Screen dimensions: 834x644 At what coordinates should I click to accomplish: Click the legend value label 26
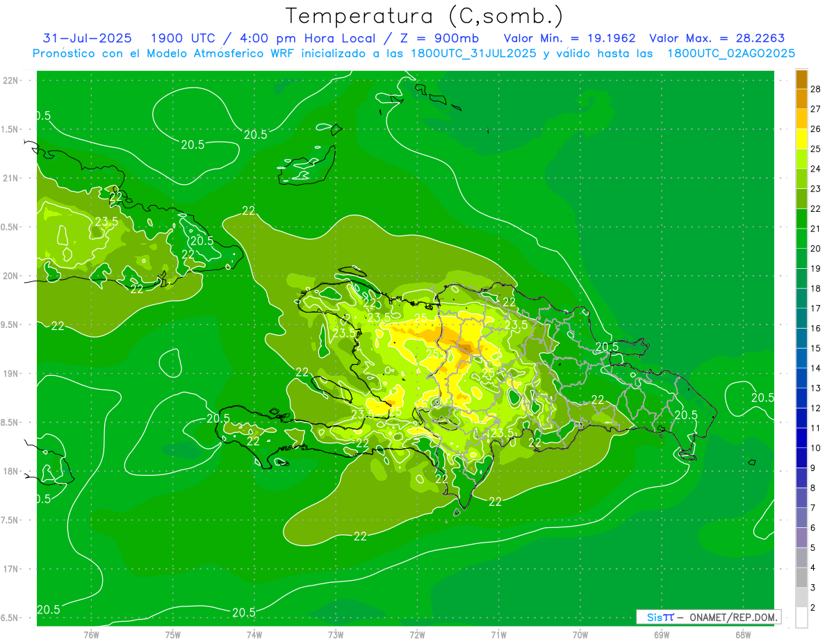(x=816, y=129)
